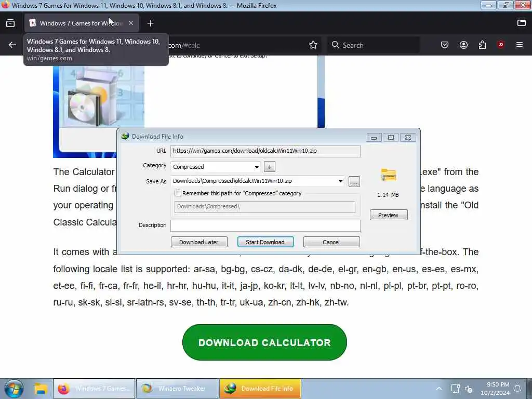Viewport: 532px width, 399px height.
Task: Browse for save location with ellipsis button
Action: click(x=354, y=182)
